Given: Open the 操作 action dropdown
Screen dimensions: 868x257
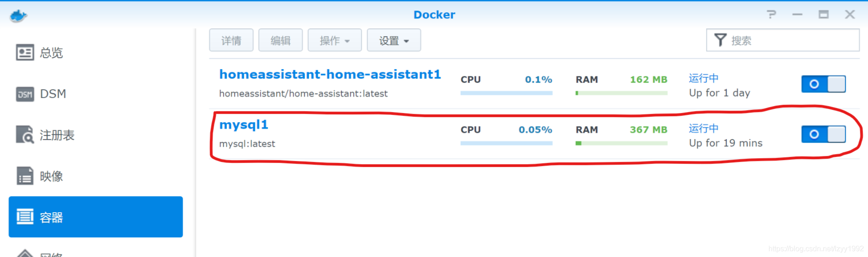Looking at the screenshot, I should click(x=334, y=41).
